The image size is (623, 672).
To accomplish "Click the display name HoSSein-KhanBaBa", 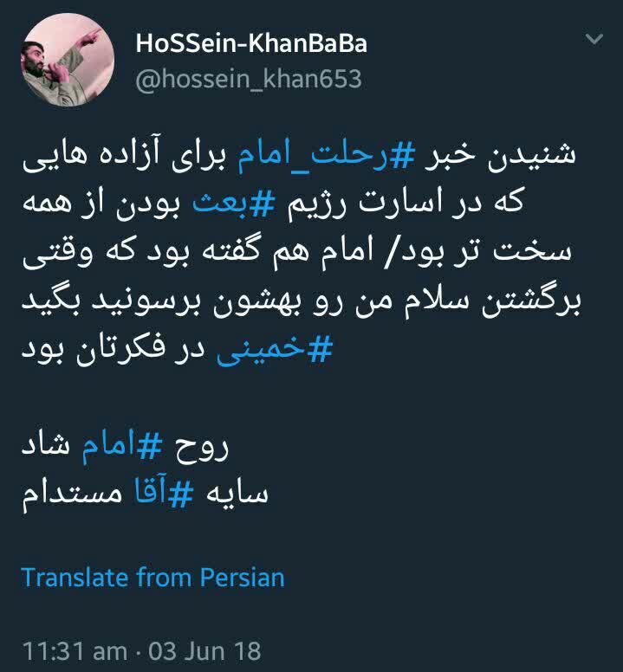I will coord(251,43).
